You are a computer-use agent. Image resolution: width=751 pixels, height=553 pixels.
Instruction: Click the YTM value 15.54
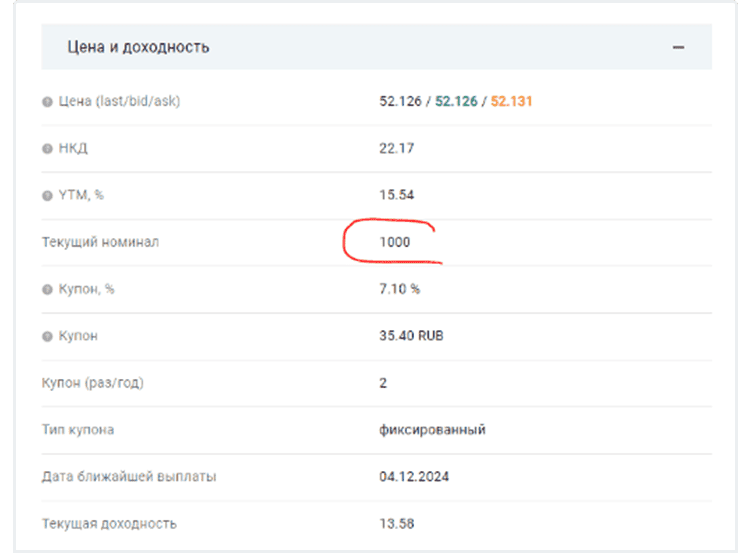pos(397,195)
